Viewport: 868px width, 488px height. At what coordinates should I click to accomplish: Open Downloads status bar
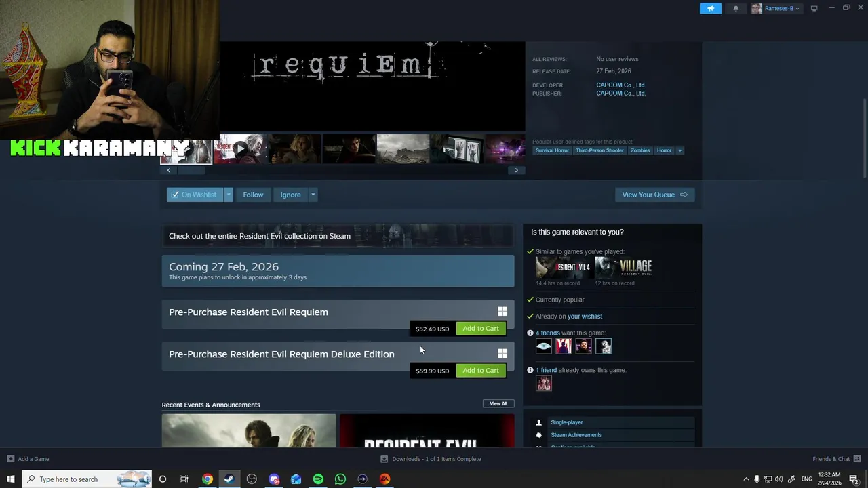[431, 459]
